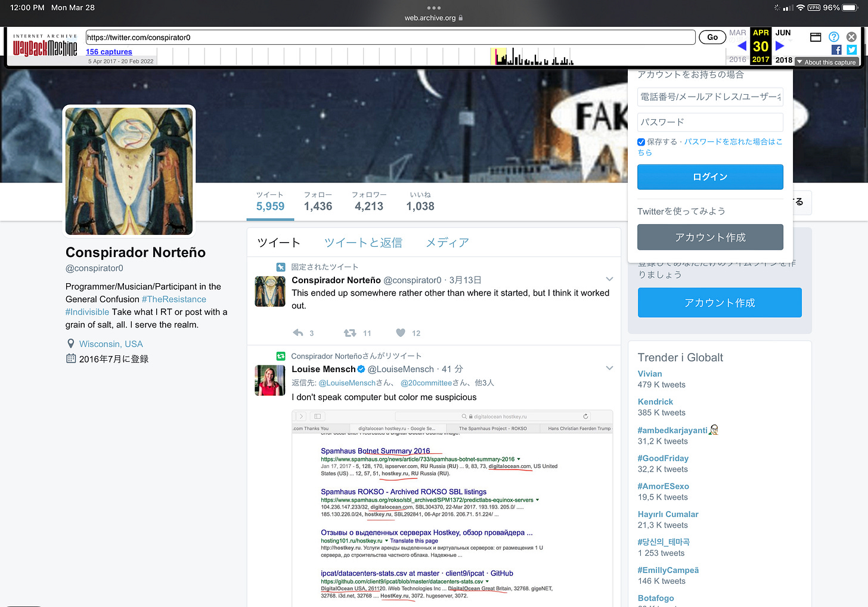Open Conspirador Norteño tweet avatar

click(x=270, y=291)
